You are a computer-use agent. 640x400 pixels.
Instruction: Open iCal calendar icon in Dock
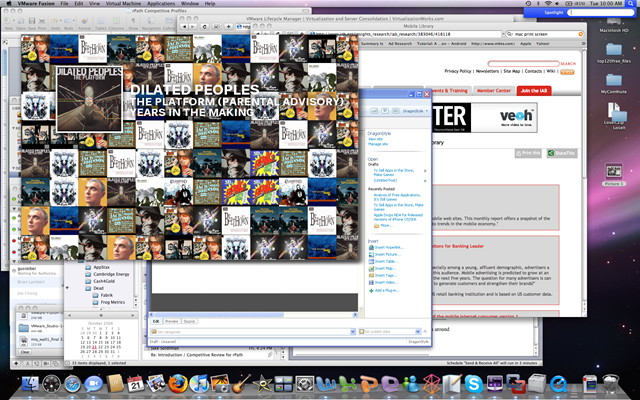[135, 384]
